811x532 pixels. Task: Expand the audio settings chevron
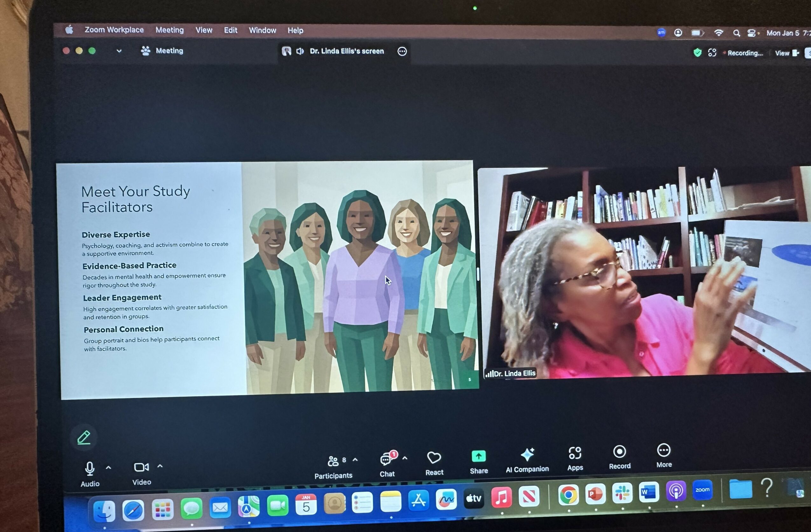pyautogui.click(x=108, y=468)
